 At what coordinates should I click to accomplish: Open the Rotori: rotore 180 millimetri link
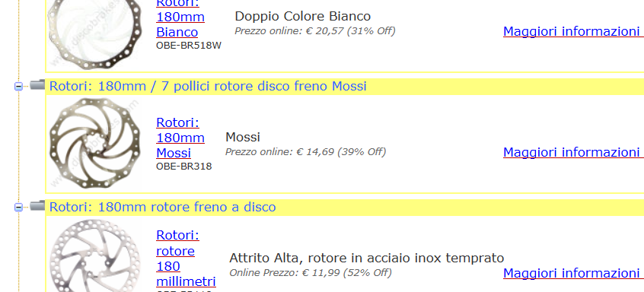pos(186,259)
